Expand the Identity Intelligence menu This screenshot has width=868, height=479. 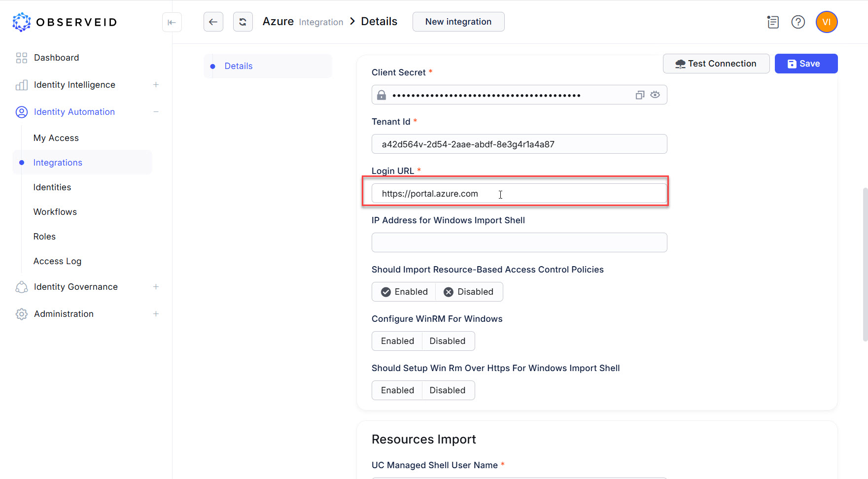click(x=156, y=85)
